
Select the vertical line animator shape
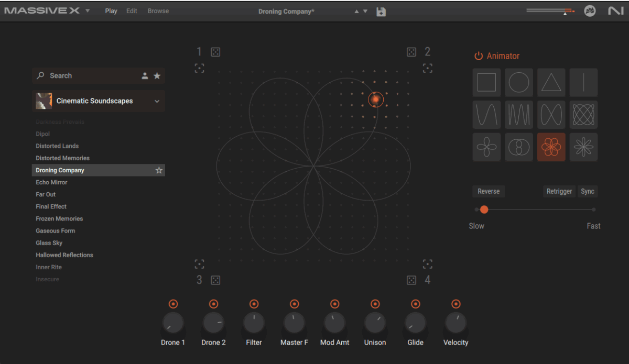(583, 82)
